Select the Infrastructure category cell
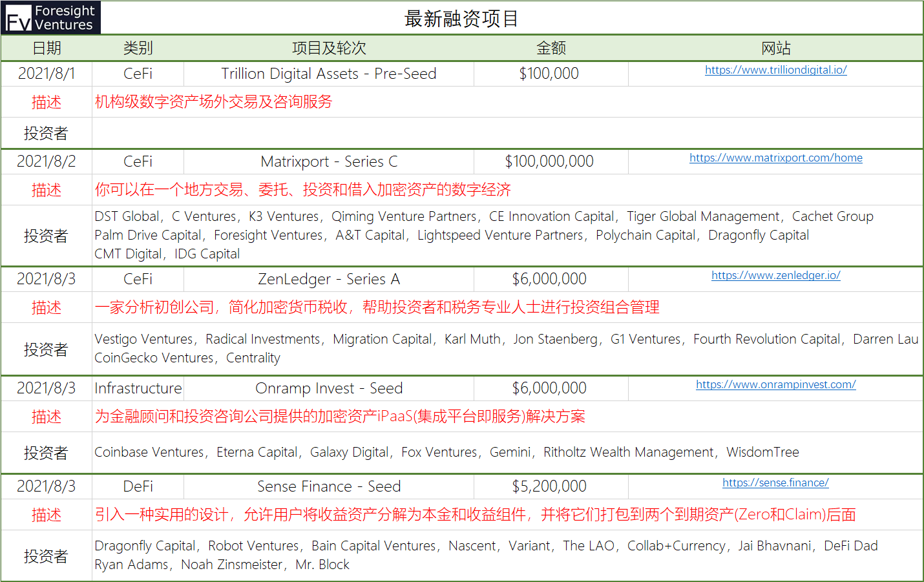The width and height of the screenshot is (924, 582). pos(138,388)
